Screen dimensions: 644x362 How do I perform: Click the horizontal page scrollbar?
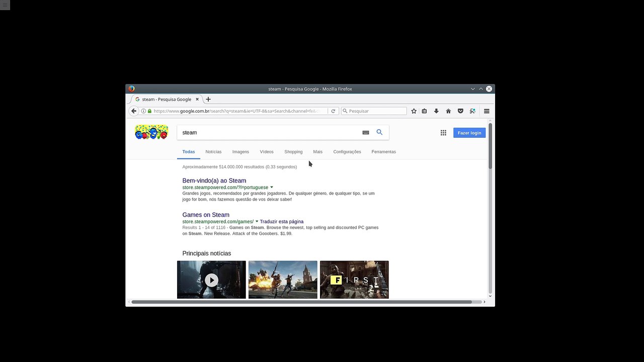point(302,302)
